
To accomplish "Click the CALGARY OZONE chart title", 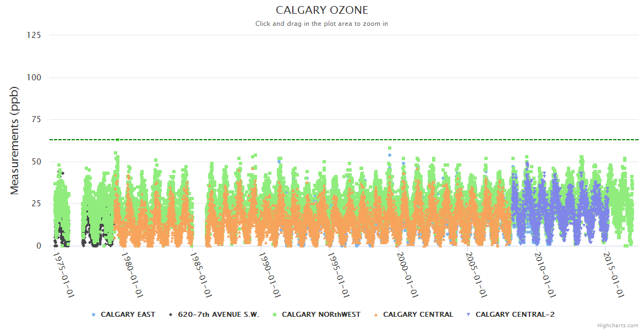I will pos(322,10).
